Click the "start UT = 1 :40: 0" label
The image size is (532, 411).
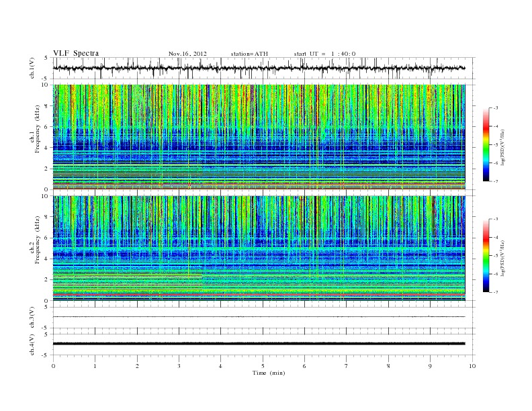coord(324,54)
